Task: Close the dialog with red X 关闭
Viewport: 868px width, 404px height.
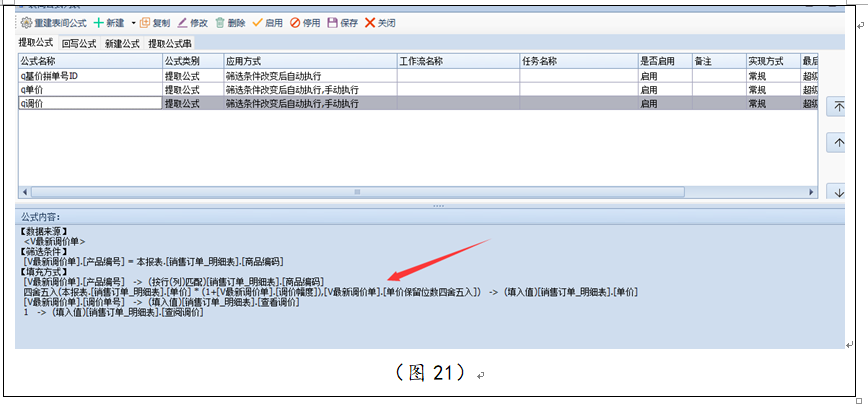Action: coord(370,22)
